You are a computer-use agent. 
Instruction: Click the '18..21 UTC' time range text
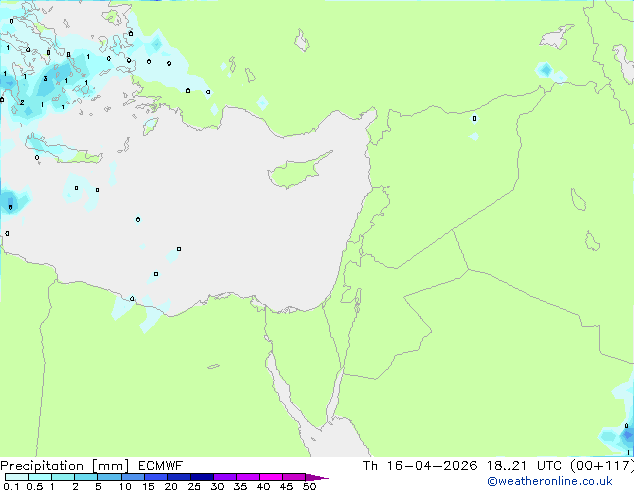pos(524,466)
